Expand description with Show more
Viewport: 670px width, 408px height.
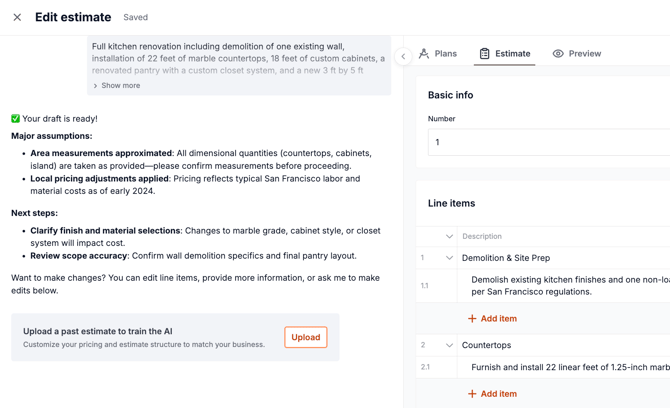(117, 86)
